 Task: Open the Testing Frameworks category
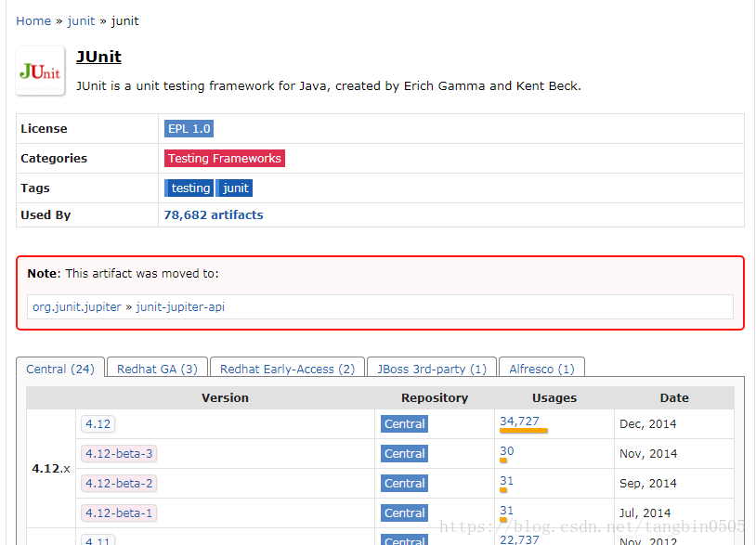(x=225, y=159)
